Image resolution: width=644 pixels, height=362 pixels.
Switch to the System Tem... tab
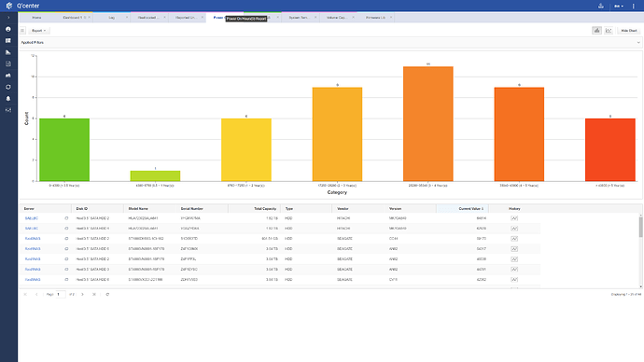point(299,18)
